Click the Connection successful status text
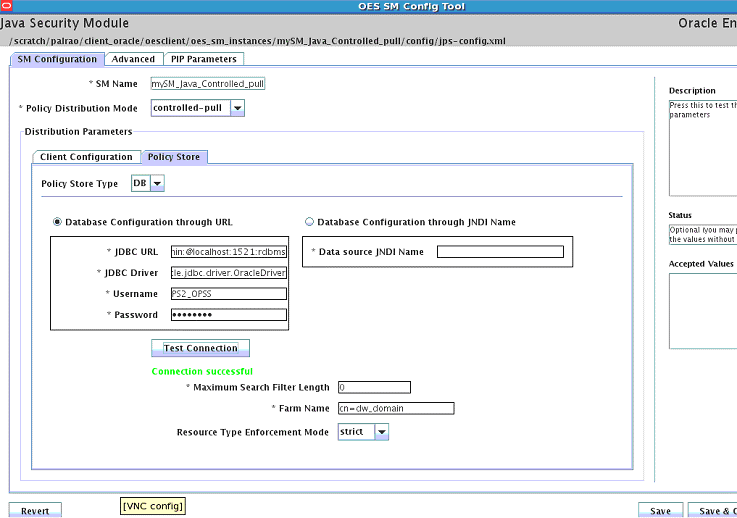737x518 pixels. [x=202, y=371]
